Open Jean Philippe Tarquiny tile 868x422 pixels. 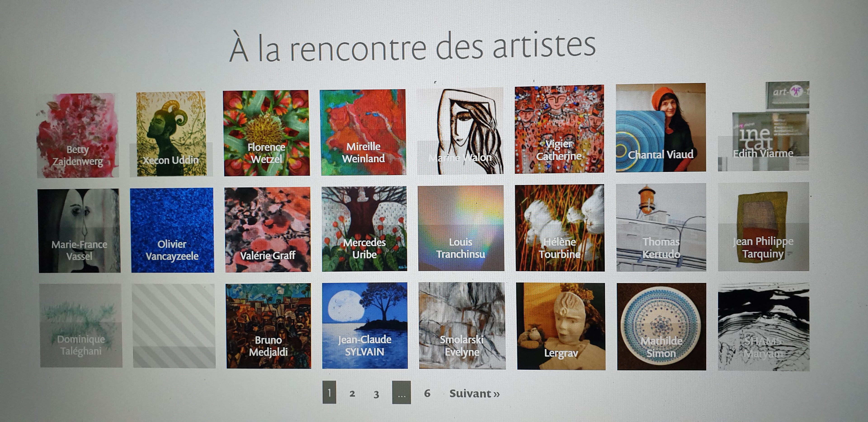pos(764,227)
